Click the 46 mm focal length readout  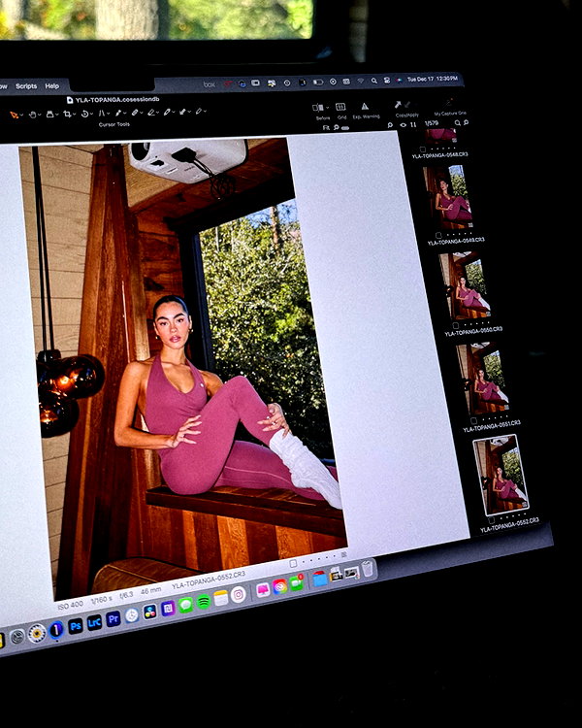pyautogui.click(x=151, y=590)
